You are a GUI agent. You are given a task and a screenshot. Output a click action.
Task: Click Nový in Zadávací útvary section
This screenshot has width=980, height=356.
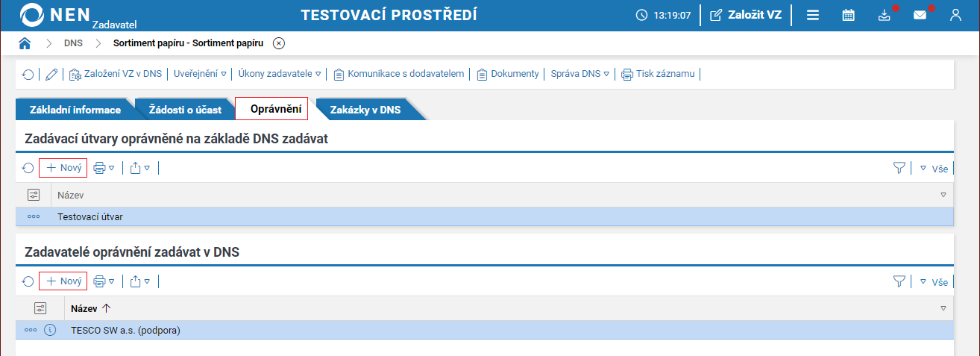[63, 168]
